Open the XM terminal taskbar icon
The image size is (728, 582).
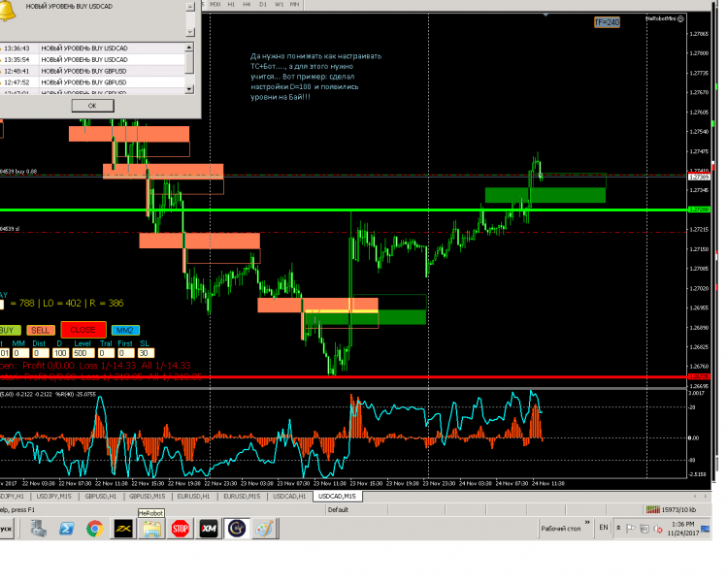[x=209, y=529]
